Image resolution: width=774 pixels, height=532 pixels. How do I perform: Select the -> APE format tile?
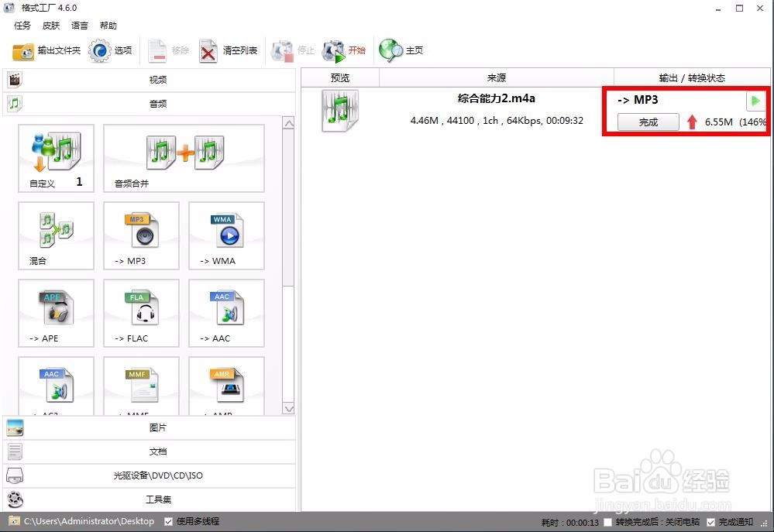point(56,313)
